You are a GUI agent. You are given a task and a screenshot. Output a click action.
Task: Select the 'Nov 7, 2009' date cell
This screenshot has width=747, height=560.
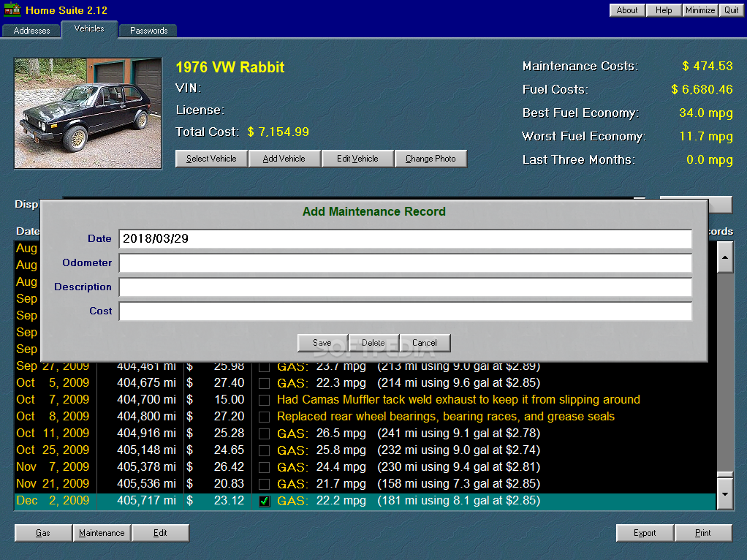click(53, 466)
